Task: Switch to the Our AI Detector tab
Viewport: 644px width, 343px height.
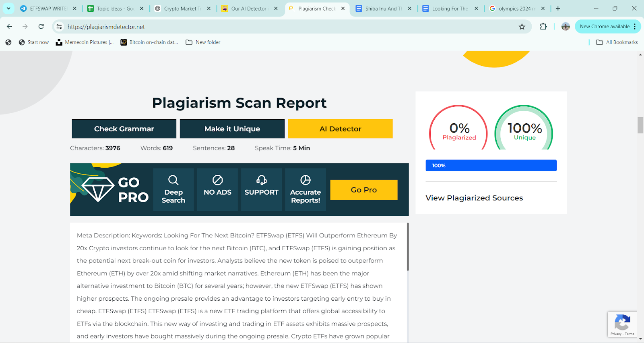Action: [x=245, y=8]
